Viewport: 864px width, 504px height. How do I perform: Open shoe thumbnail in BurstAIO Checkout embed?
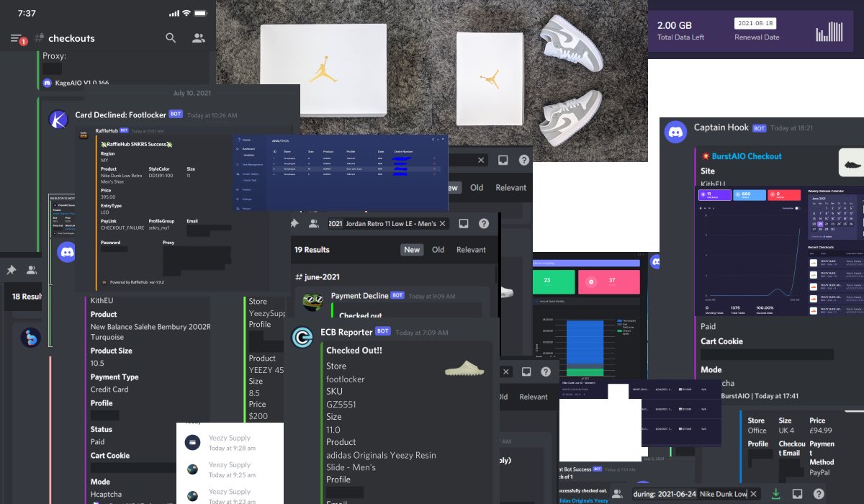[x=851, y=163]
